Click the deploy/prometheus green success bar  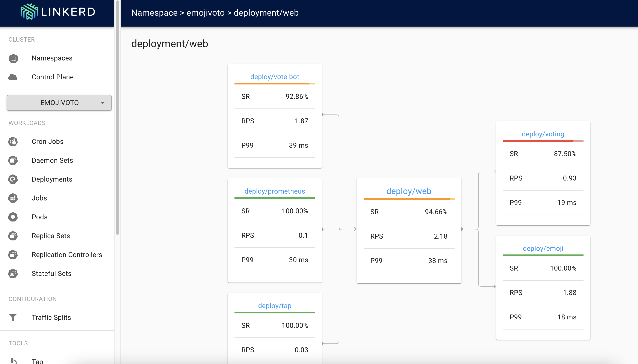(x=275, y=198)
